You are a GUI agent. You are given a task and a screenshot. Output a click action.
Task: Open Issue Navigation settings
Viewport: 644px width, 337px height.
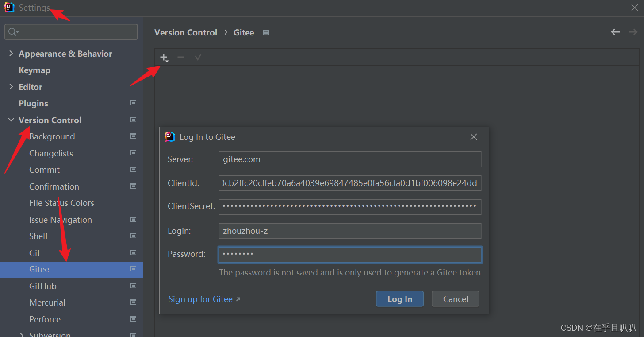click(x=61, y=220)
